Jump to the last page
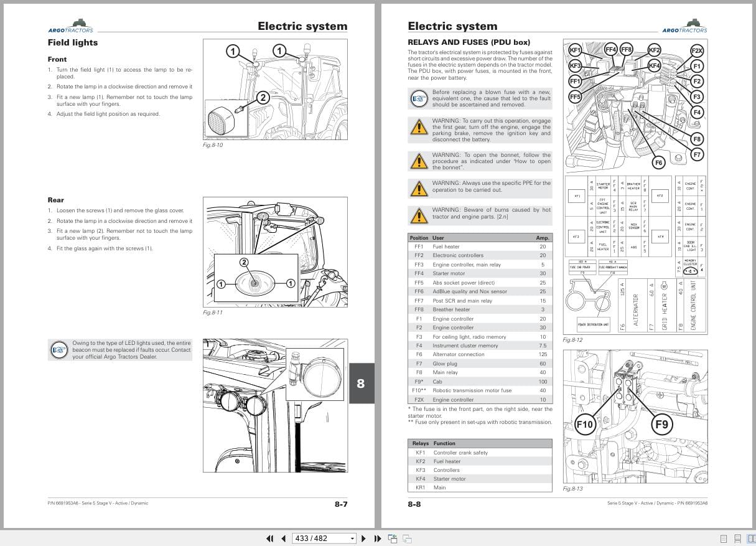 (378, 539)
